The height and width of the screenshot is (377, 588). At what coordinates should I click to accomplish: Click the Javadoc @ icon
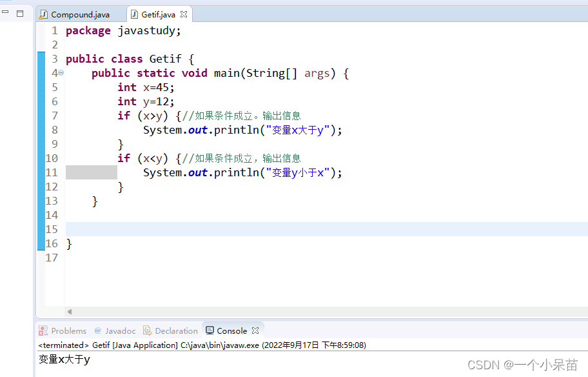pos(98,331)
